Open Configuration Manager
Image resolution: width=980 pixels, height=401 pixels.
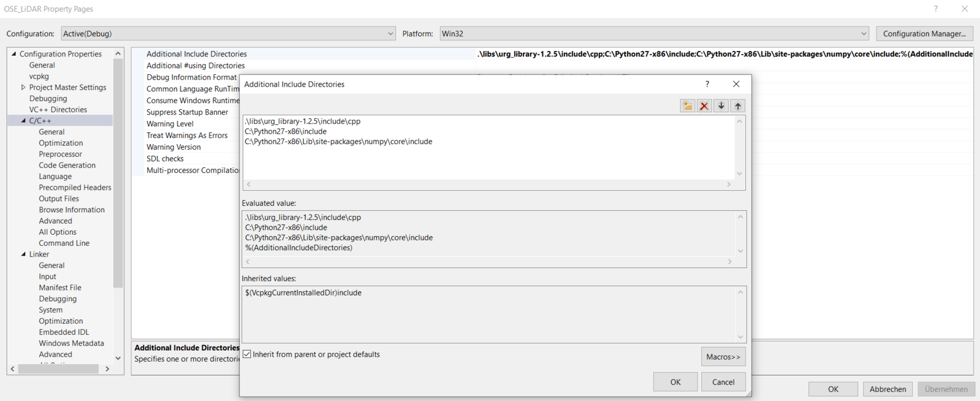pos(924,34)
